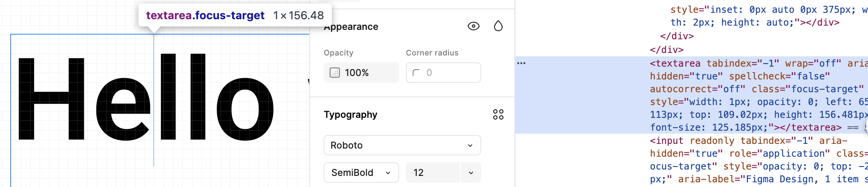The image size is (868, 187).
Task: Open the Roboto font family dropdown
Action: click(402, 145)
